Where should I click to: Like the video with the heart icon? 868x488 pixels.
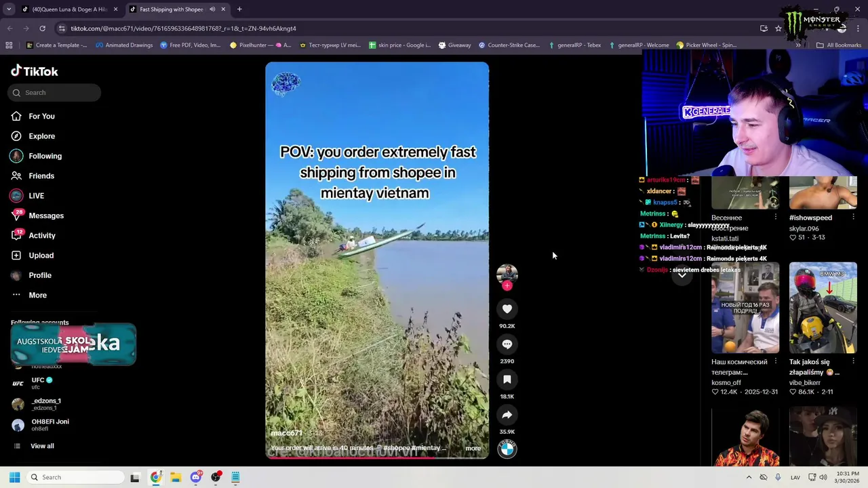pos(507,309)
